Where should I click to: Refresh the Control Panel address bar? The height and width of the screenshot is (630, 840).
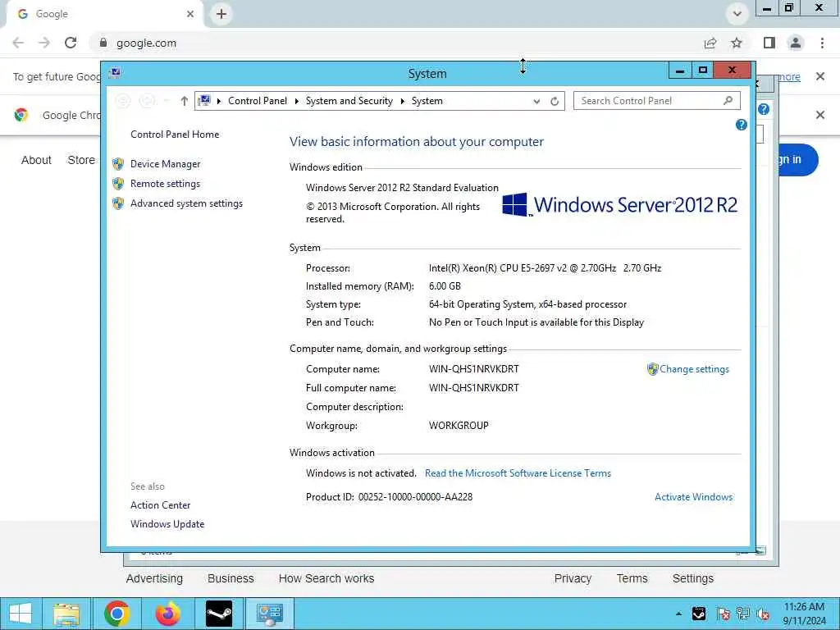click(x=555, y=101)
